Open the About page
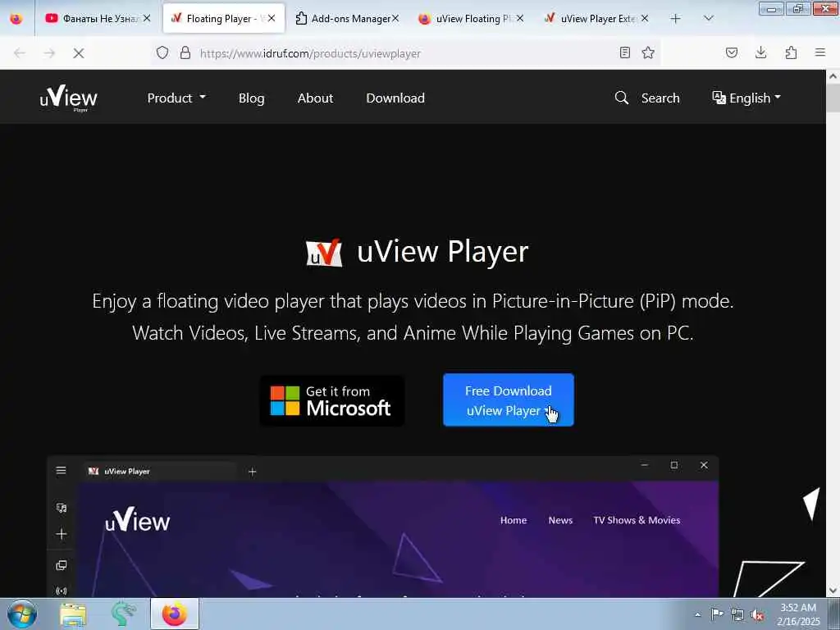840x630 pixels. pos(316,98)
